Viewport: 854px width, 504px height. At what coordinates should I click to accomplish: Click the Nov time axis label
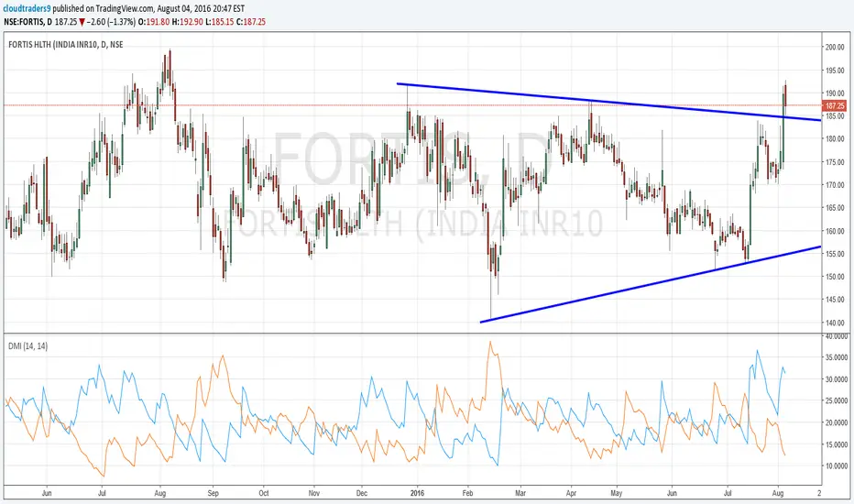314,493
